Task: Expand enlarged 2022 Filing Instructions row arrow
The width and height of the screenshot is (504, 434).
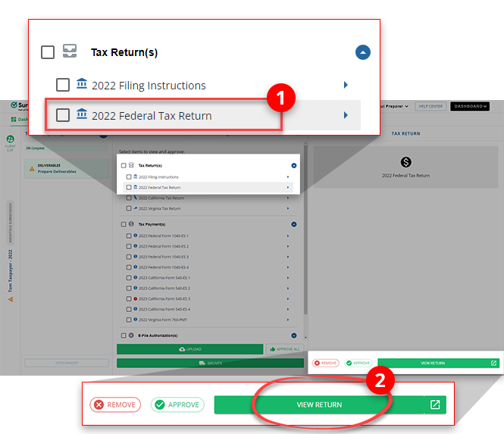Action: tap(346, 85)
